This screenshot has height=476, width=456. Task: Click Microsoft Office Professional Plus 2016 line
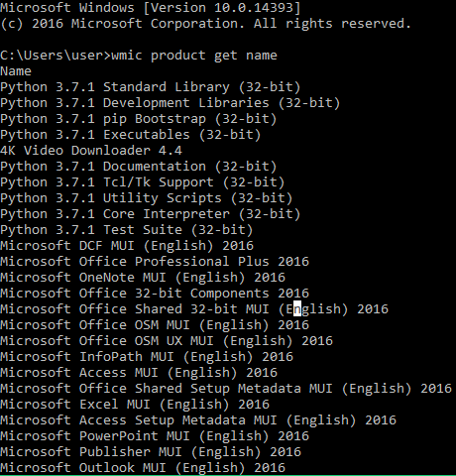[155, 262]
